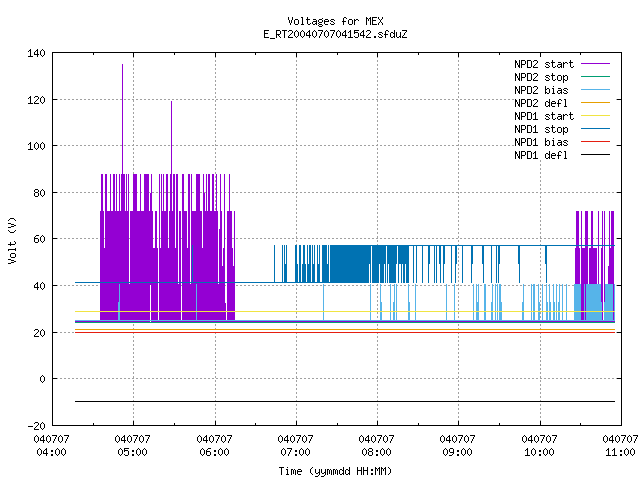Click the x-axis label 040707 06:00
The image size is (640, 480).
tap(214, 446)
